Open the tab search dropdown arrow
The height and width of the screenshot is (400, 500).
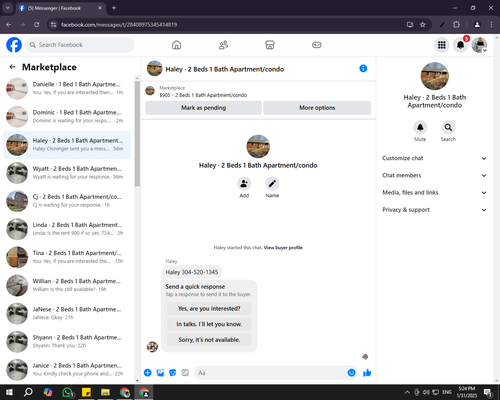[7, 8]
